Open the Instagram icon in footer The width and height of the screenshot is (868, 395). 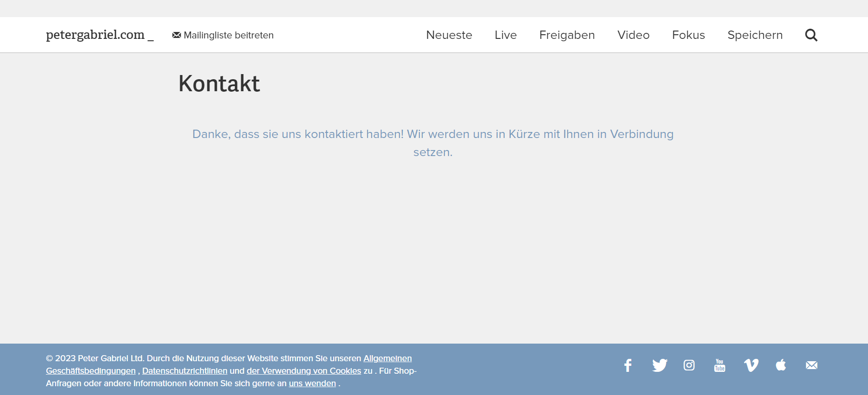689,365
